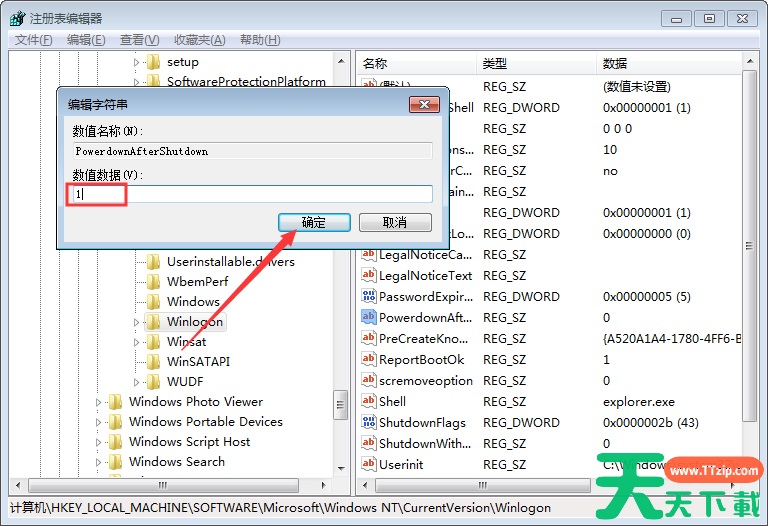Select the ShutdownFlags value name
The image size is (768, 526).
pos(422,422)
